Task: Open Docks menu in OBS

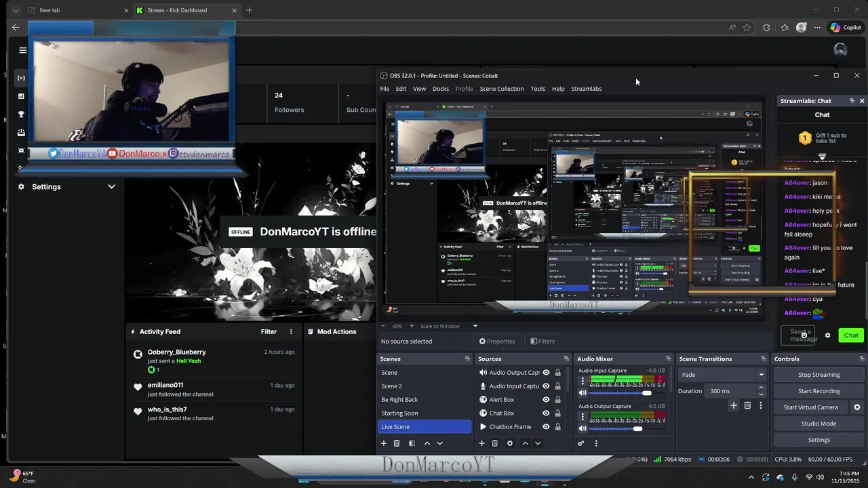Action: coord(441,89)
